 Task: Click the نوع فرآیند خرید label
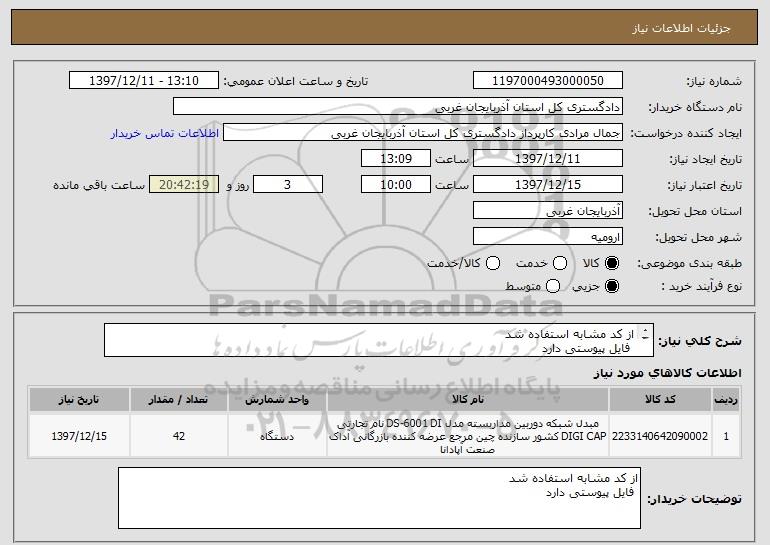(x=701, y=286)
